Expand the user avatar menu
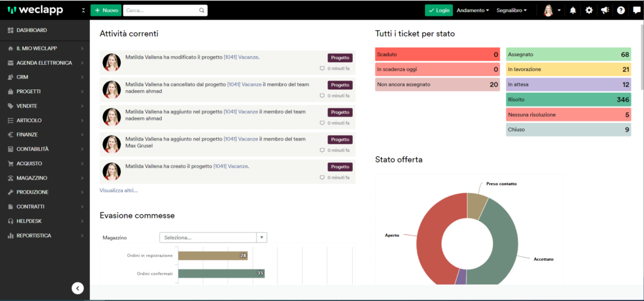This screenshot has height=301, width=644. click(x=552, y=10)
